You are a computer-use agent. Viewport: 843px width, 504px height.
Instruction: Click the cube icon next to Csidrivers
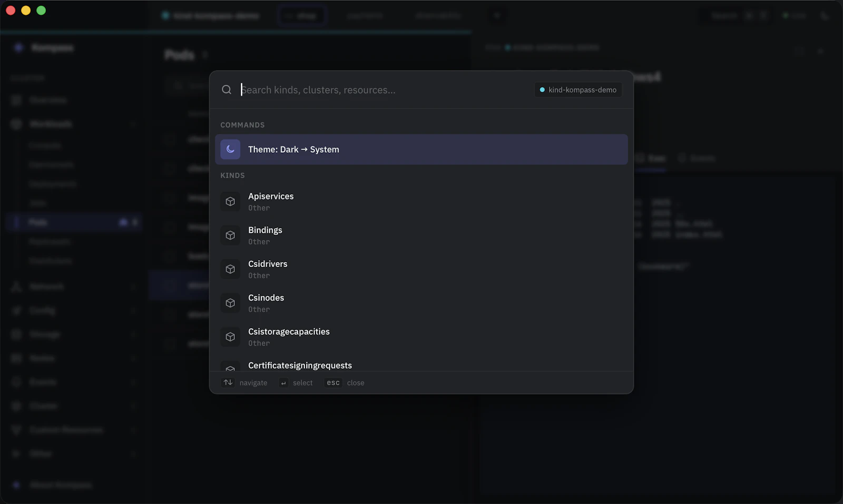coord(230,269)
